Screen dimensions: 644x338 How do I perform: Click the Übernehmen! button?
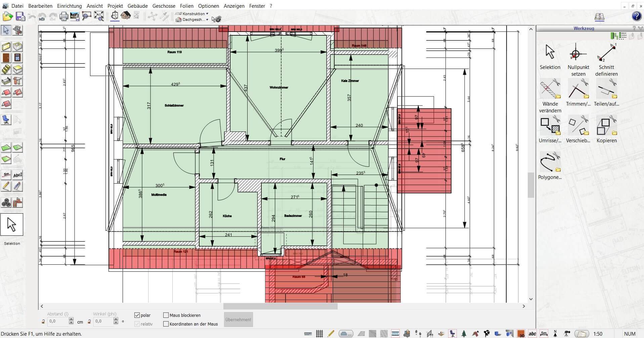[x=238, y=320]
